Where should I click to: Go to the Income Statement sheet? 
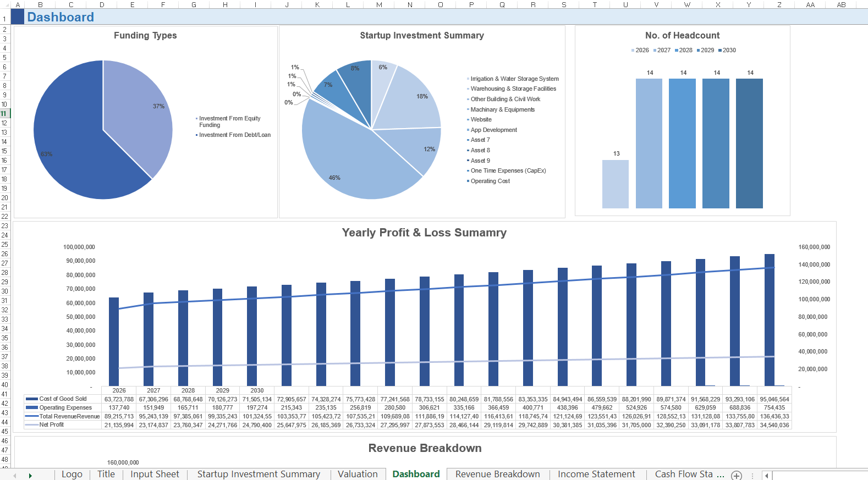coord(596,475)
